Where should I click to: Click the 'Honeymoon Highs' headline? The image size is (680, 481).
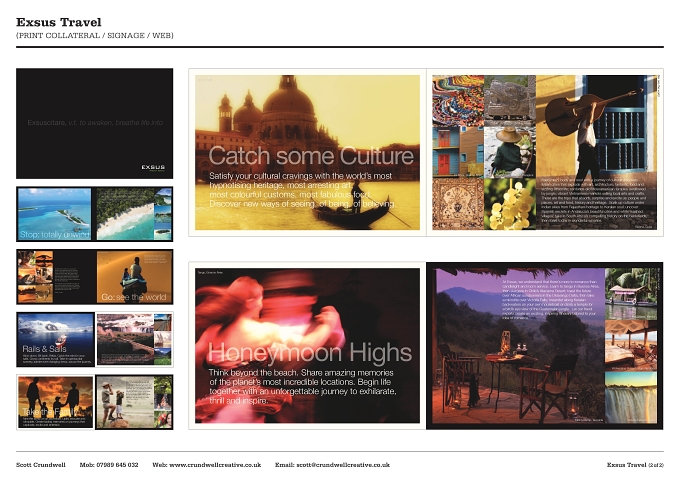[x=310, y=353]
